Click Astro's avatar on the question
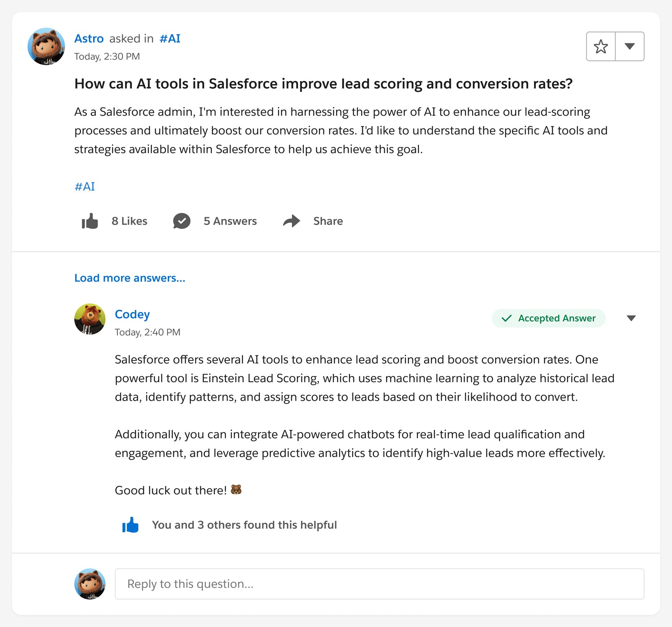 point(46,47)
